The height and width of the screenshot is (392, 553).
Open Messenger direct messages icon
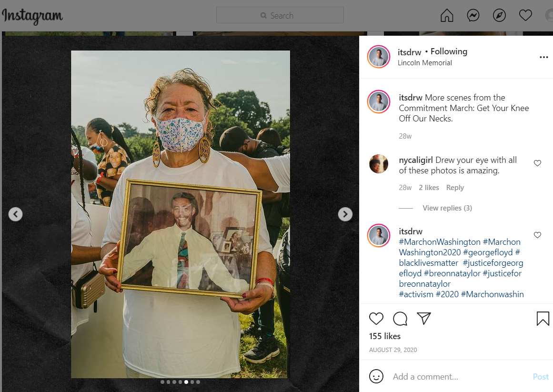473,16
